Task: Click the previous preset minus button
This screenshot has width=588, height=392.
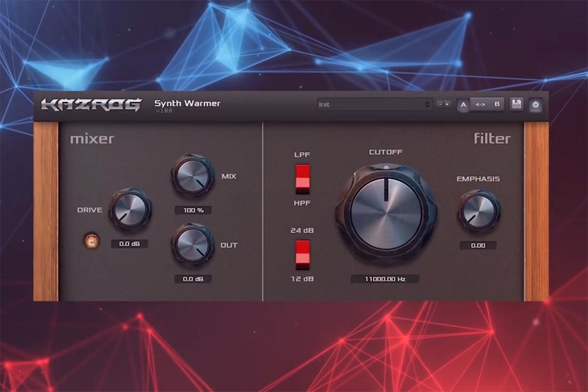Action: [440, 104]
